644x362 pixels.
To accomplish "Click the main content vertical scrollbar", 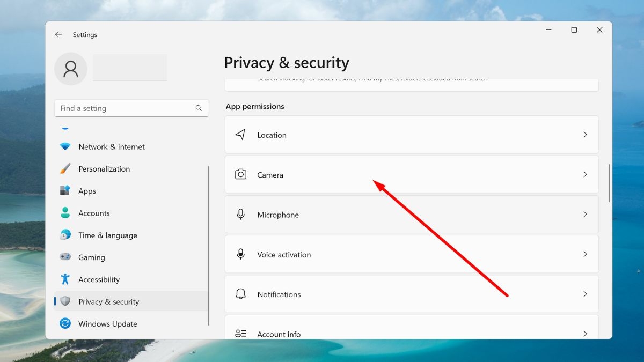I will coord(609,183).
